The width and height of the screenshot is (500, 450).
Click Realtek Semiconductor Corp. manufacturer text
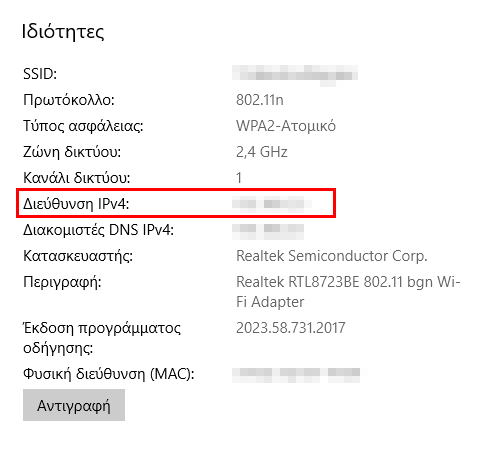pos(332,256)
